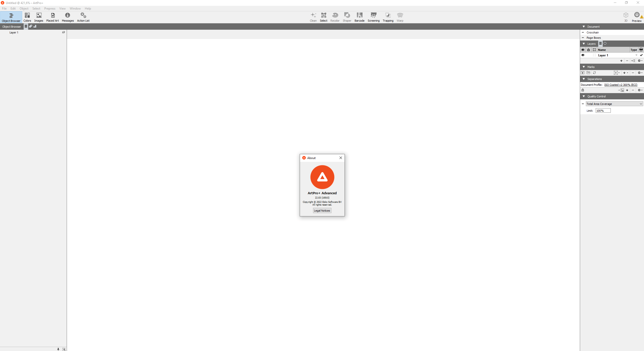Open the Object Browser toolbar panel

click(x=11, y=17)
